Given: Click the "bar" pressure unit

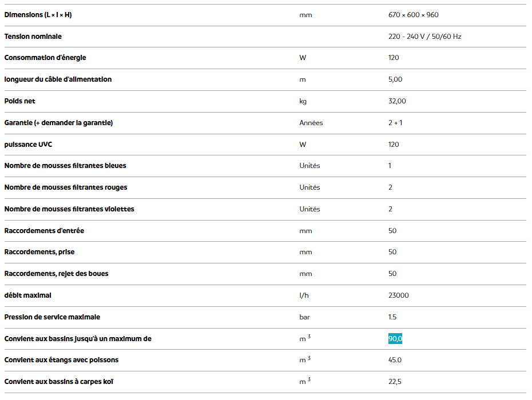Looking at the screenshot, I should point(304,317).
